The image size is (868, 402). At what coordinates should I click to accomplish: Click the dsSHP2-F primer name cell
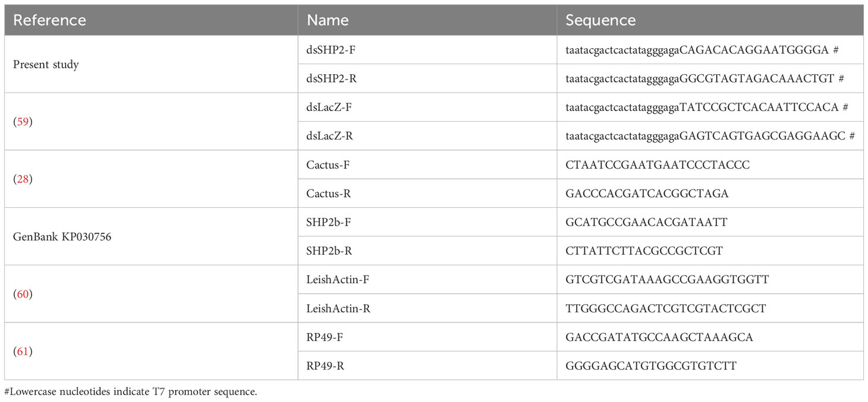pyautogui.click(x=427, y=50)
